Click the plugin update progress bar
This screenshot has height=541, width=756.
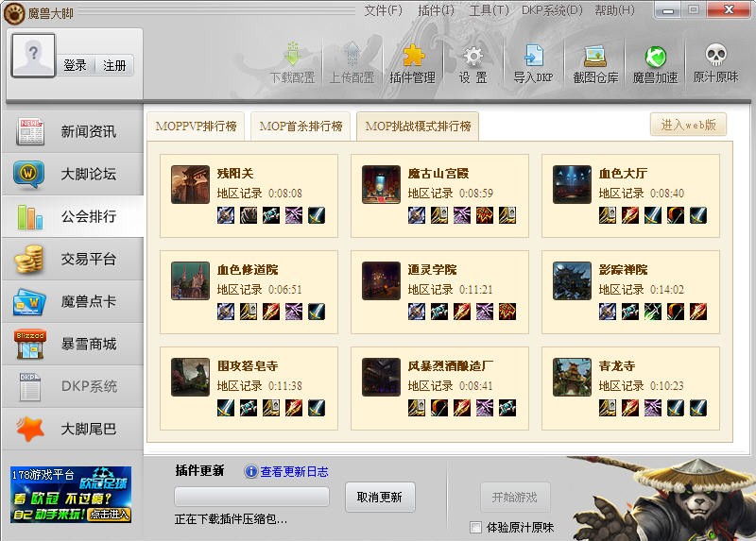[251, 497]
